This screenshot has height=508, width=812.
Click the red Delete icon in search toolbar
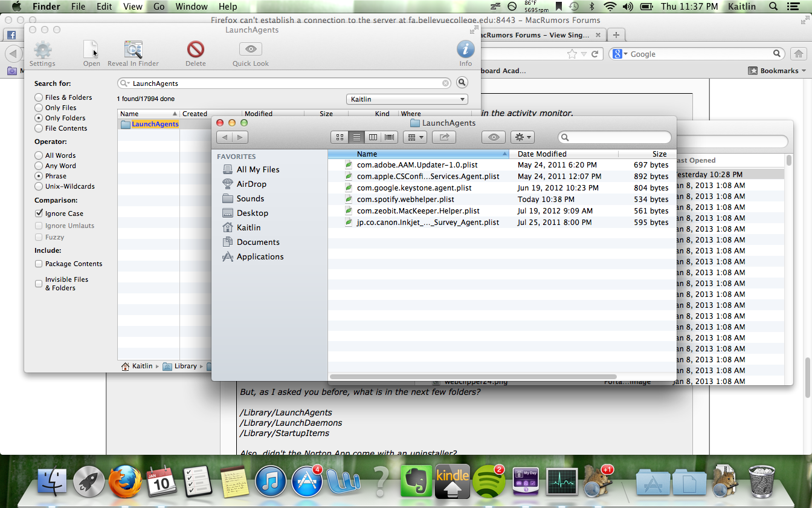[195, 50]
